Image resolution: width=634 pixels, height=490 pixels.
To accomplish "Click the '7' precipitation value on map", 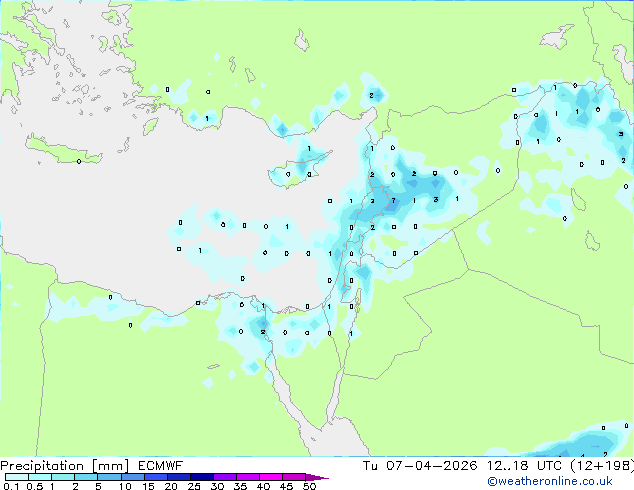I will click(x=393, y=201).
